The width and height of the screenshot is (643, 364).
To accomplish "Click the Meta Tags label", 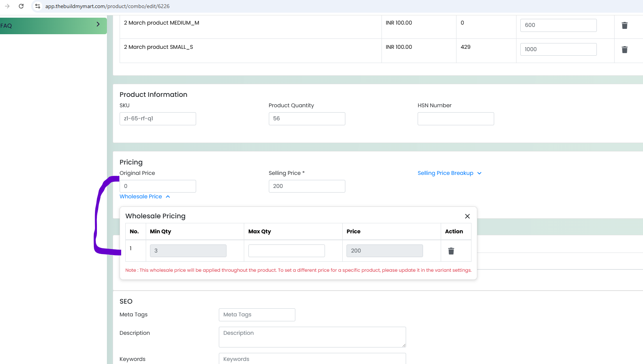I will [133, 314].
